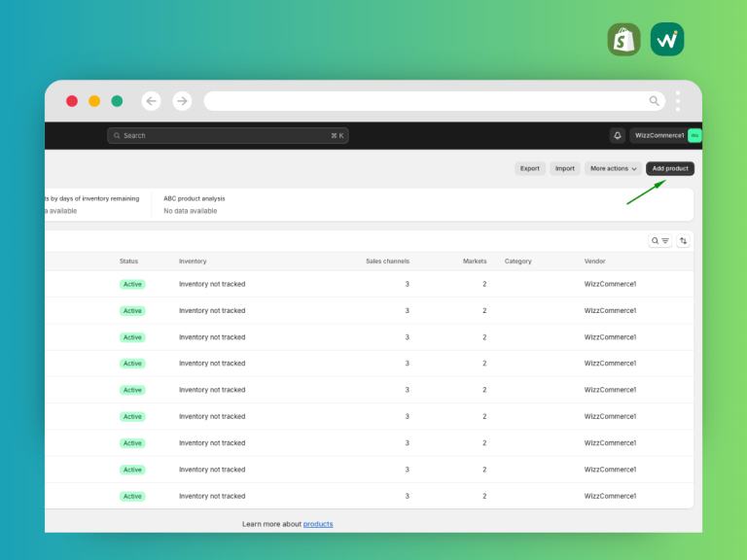Click the Active badge in the last row
This screenshot has height=560, width=747.
point(132,496)
